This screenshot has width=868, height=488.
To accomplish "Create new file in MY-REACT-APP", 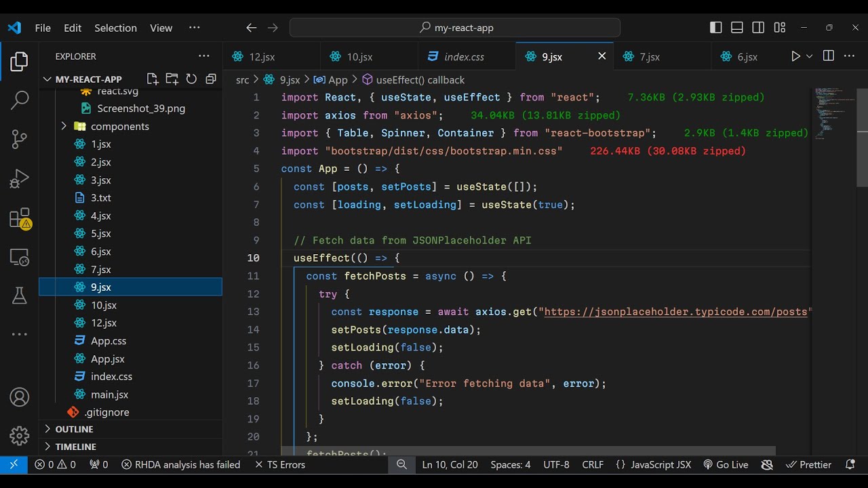I will [152, 79].
